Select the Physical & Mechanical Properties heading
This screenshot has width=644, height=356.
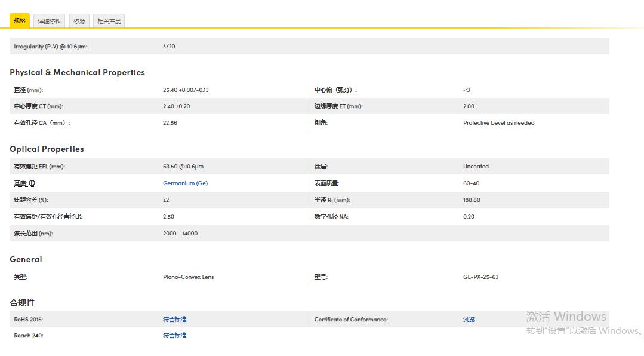(x=77, y=72)
